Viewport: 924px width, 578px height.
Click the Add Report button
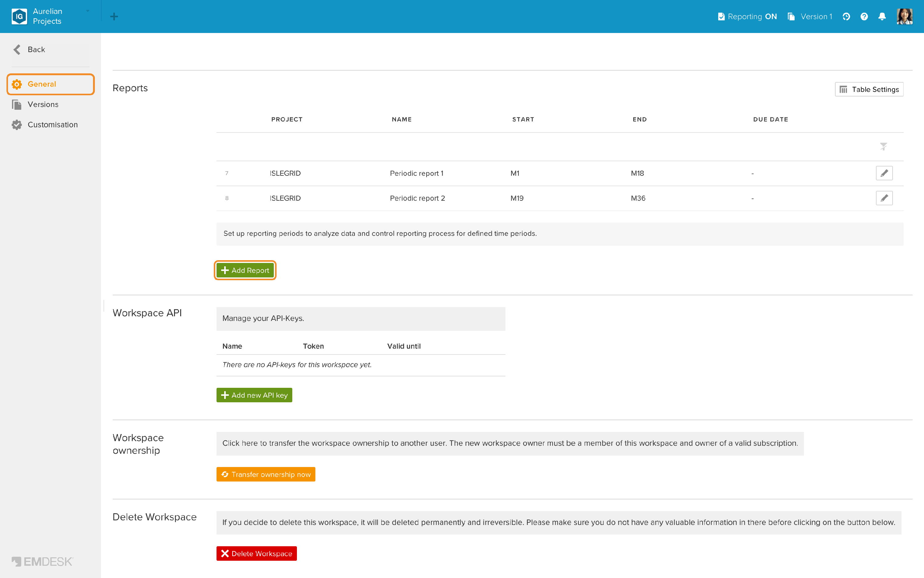245,270
